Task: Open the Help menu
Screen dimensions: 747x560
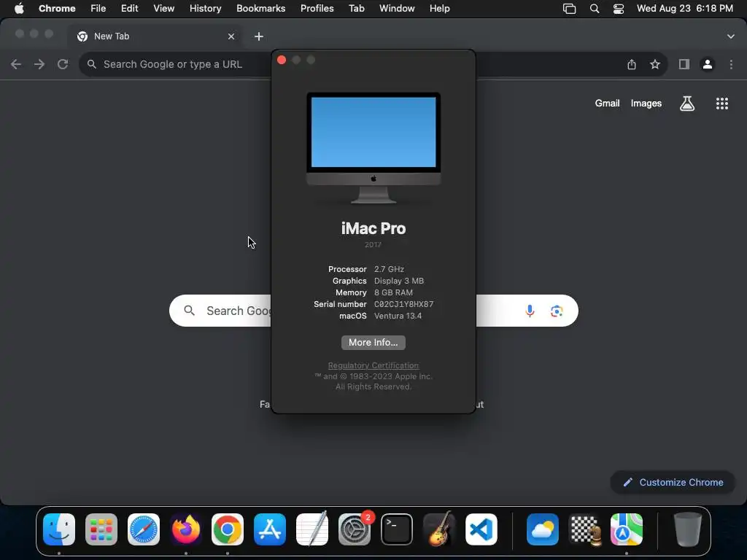Action: (439, 9)
